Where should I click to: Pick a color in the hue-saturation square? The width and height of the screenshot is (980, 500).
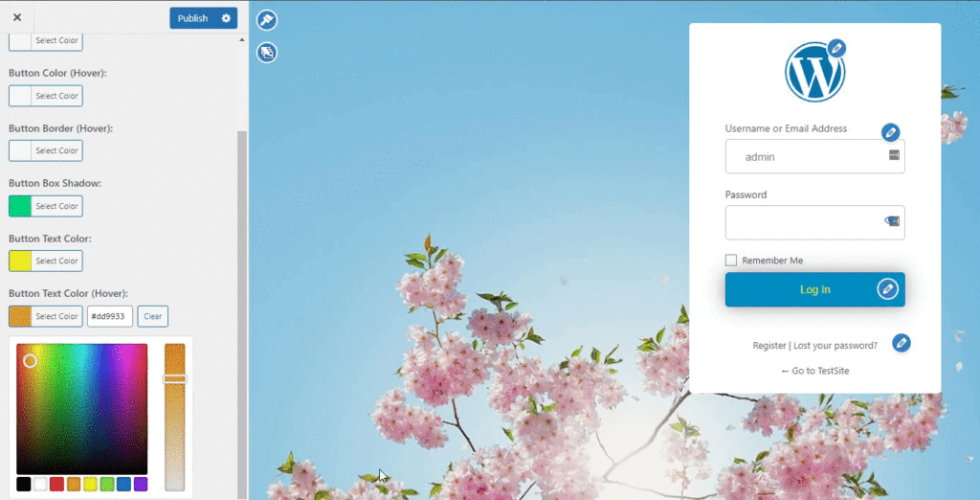coord(82,409)
